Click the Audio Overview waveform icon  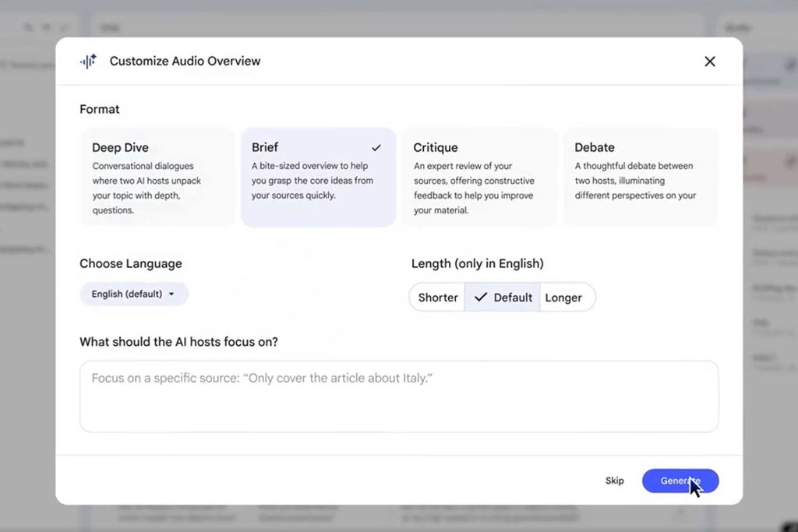pos(88,61)
